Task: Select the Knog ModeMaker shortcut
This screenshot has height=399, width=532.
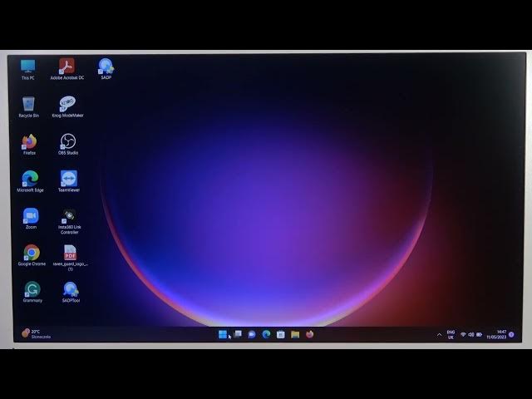Action: tap(67, 107)
